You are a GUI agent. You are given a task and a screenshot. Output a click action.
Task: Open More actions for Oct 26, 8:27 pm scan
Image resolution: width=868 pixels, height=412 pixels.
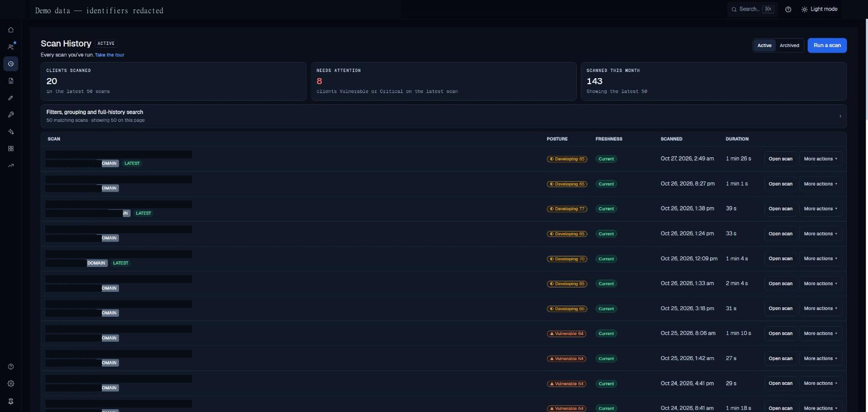point(820,184)
